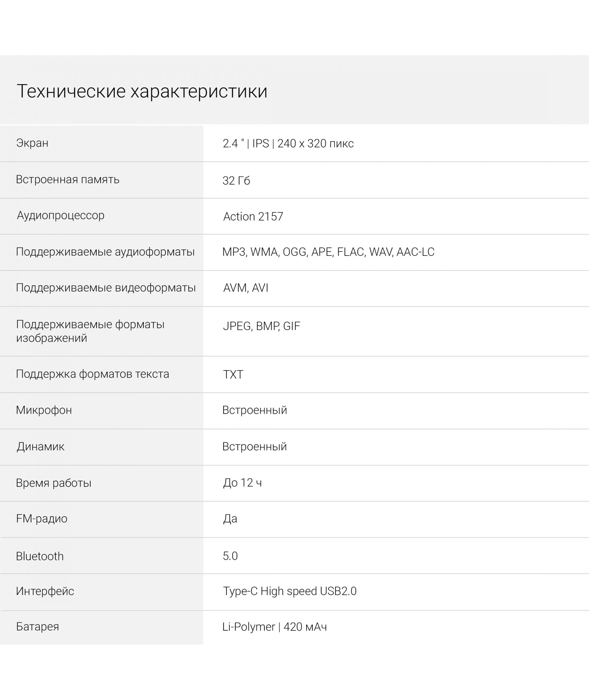
Task: Select the Встроенная память label
Action: tap(67, 179)
